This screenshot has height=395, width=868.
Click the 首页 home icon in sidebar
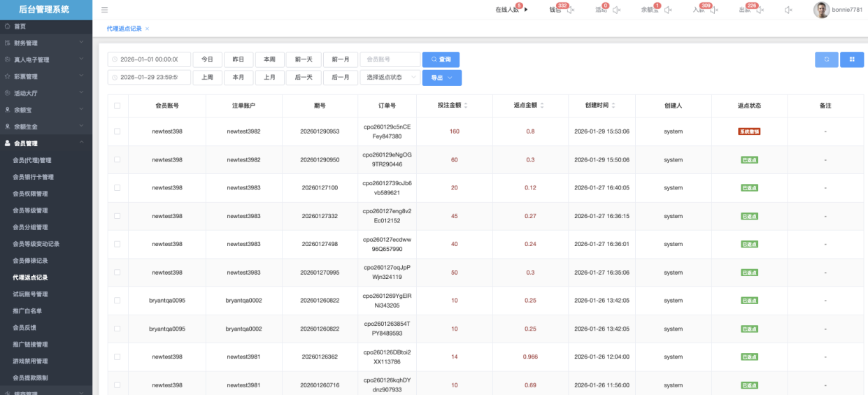click(x=8, y=26)
